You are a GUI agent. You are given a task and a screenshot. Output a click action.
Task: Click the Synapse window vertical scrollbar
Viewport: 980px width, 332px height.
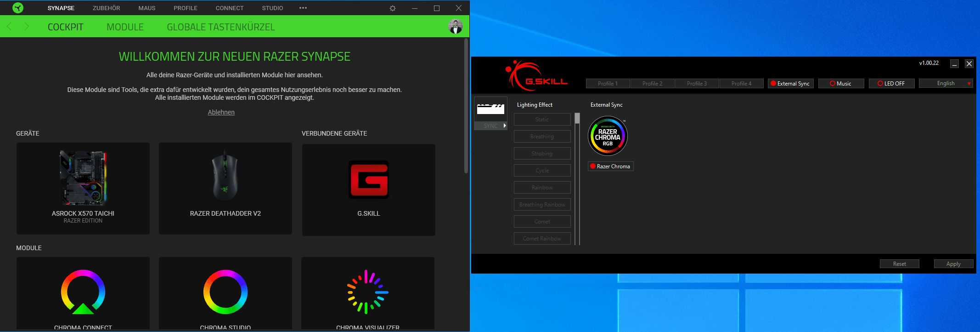pos(466,106)
